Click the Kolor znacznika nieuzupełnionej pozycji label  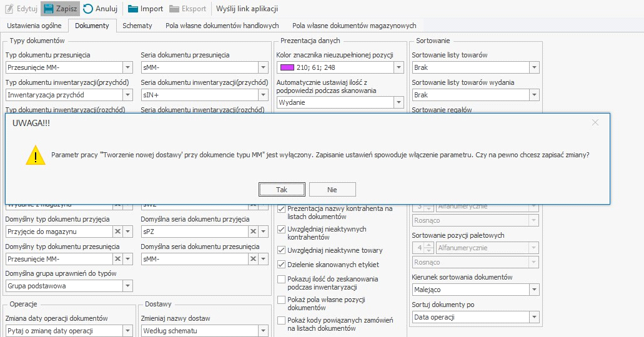coord(335,55)
